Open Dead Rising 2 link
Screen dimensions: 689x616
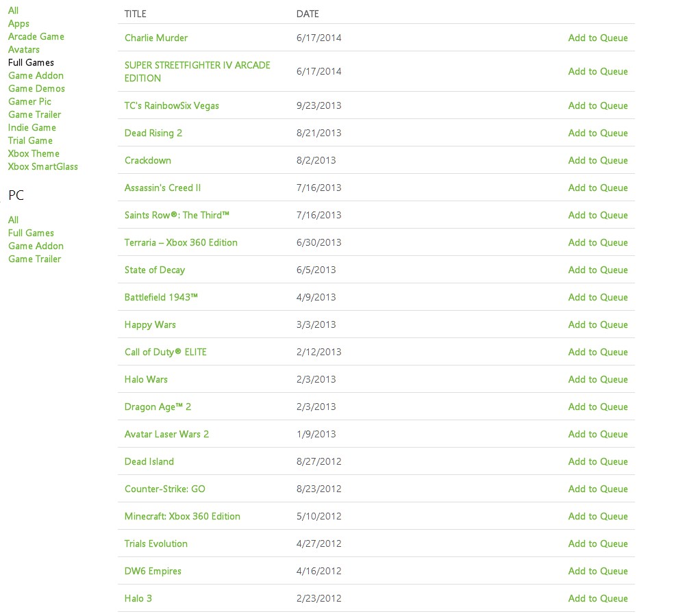click(x=153, y=133)
